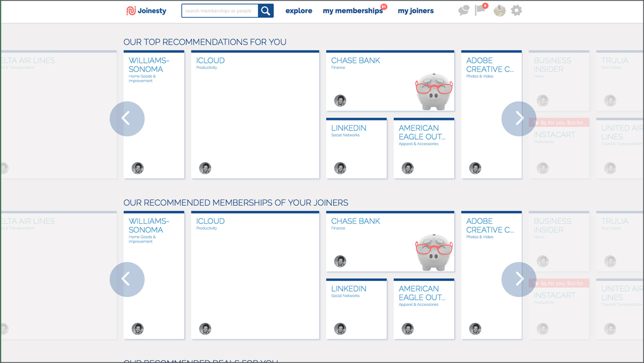Open faded Delta Air Lines card in top row
Screen dimensions: 644x363
[x=59, y=115]
